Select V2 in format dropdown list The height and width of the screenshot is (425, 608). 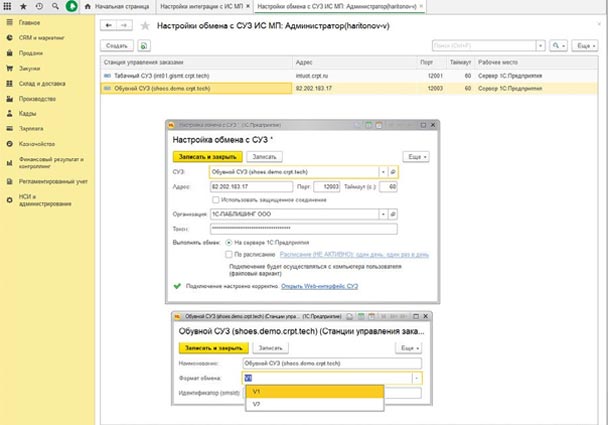315,404
